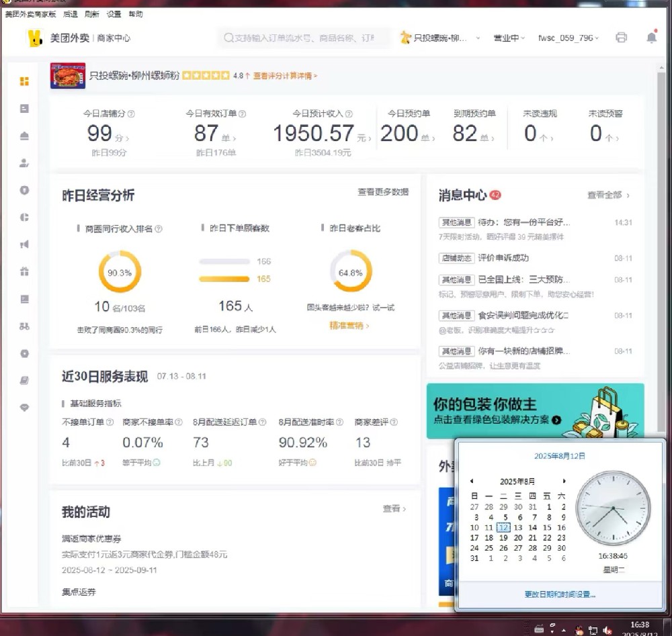
Task: Click the orders document icon in the sidebar
Action: click(x=24, y=108)
